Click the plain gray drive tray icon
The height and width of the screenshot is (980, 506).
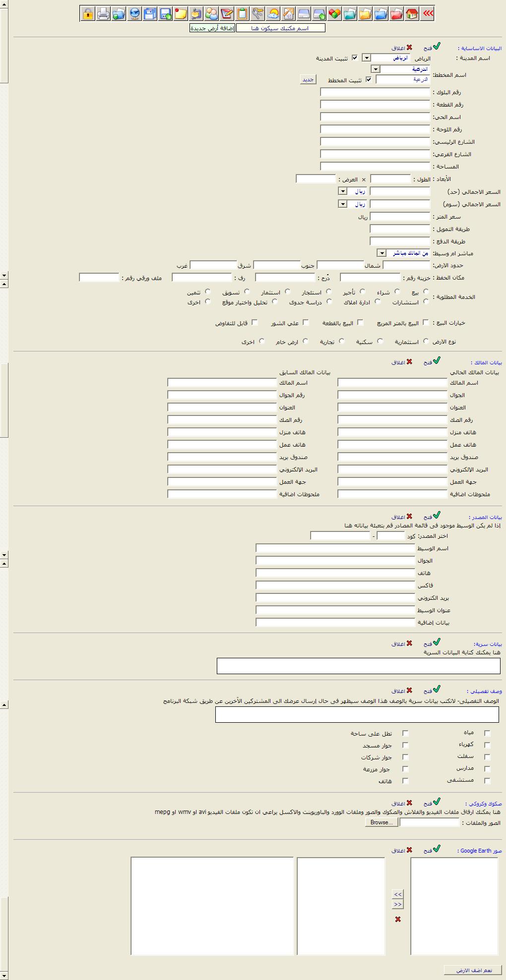[x=304, y=13]
